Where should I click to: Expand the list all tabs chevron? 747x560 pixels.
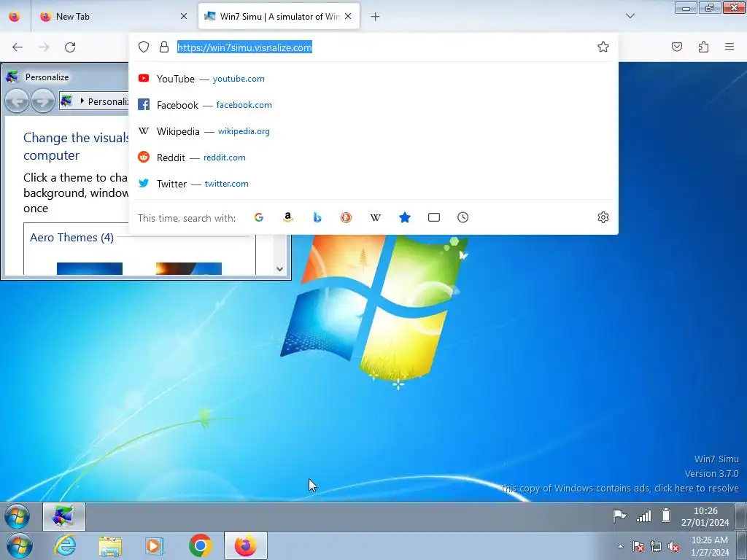[630, 16]
